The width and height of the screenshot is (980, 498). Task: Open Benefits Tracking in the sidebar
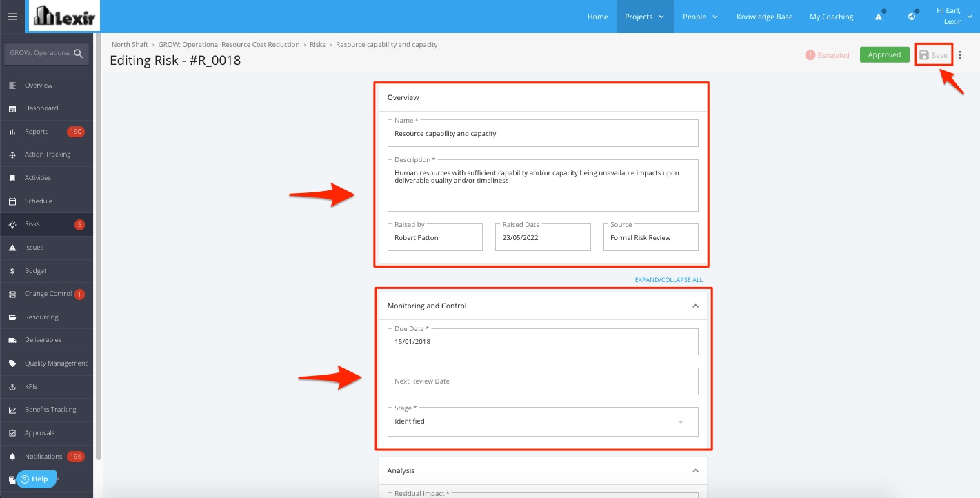46,410
